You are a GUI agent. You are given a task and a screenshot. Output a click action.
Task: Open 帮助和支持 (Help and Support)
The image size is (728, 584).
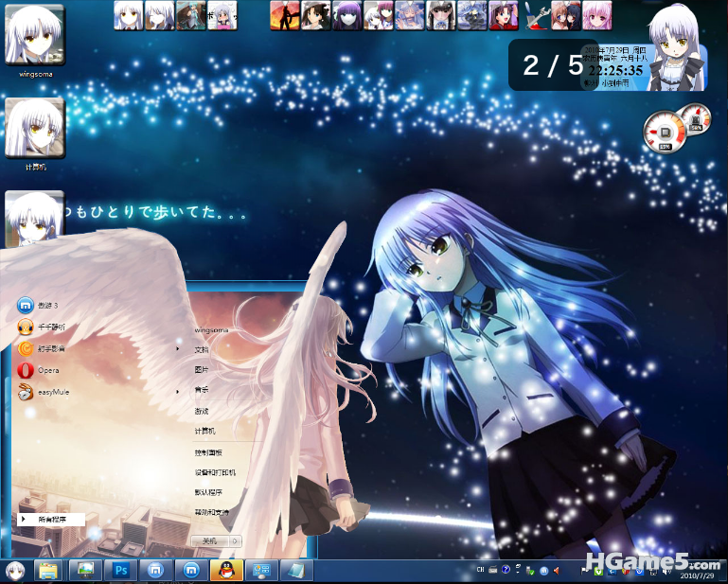pos(212,512)
